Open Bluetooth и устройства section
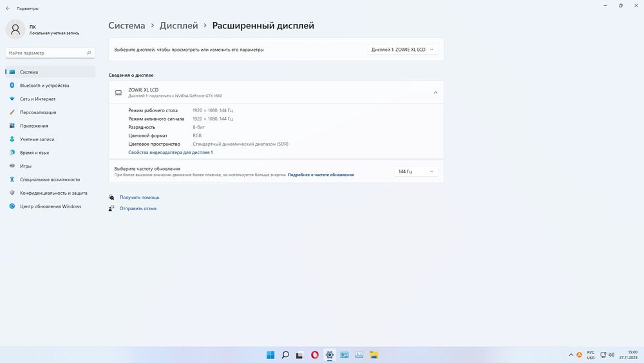 click(x=50, y=86)
